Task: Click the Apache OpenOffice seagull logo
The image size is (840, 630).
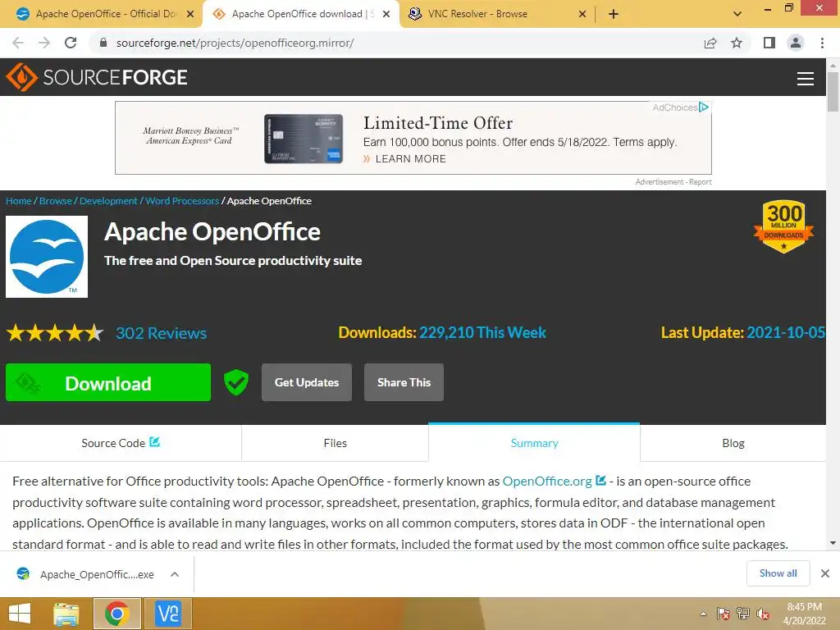Action: pyautogui.click(x=47, y=257)
